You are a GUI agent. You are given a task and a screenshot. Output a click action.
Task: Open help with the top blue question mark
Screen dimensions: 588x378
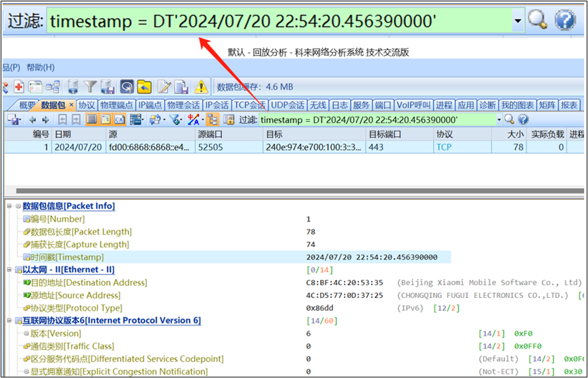[x=564, y=20]
